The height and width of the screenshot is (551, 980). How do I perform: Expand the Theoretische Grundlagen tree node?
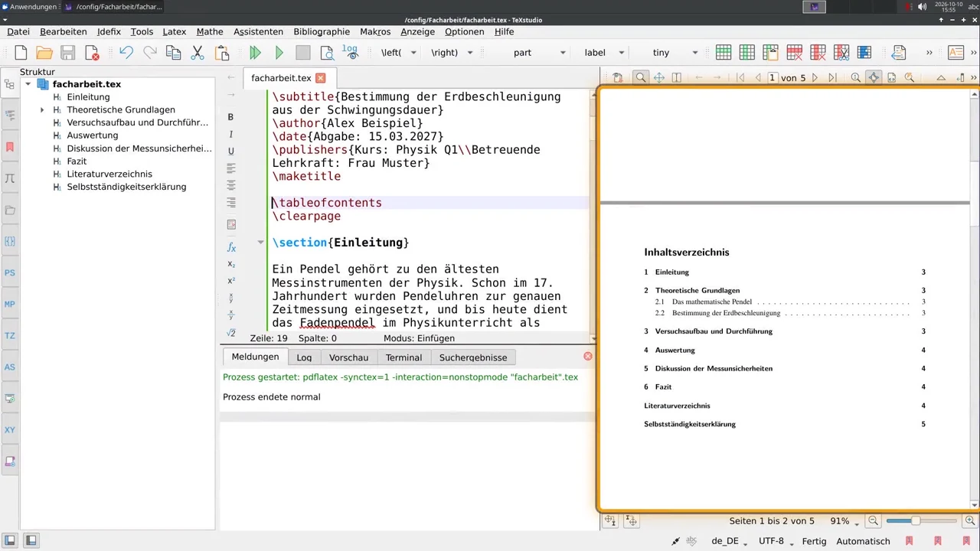[42, 110]
